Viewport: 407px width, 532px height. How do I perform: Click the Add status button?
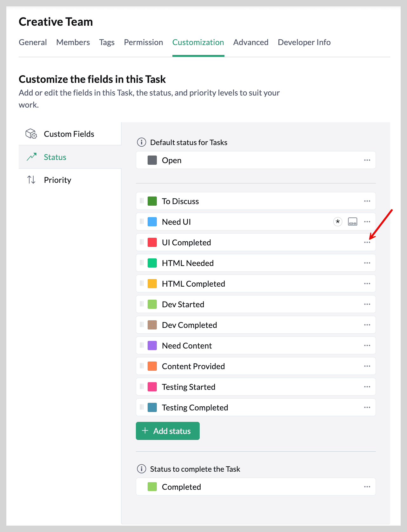[168, 431]
